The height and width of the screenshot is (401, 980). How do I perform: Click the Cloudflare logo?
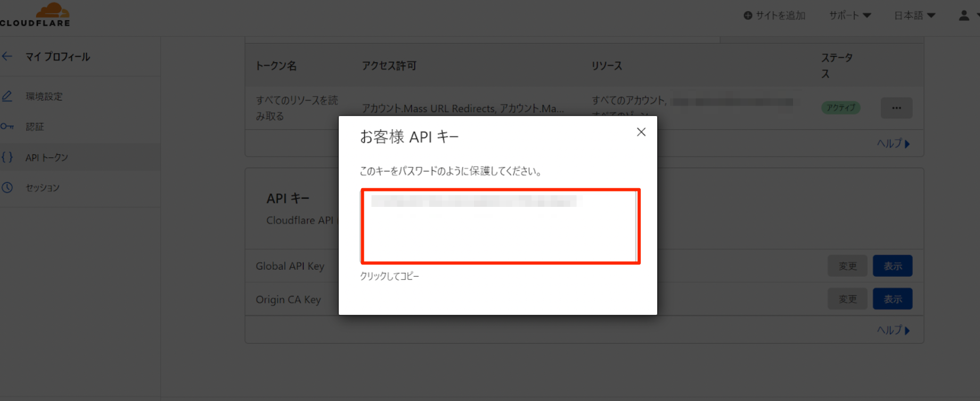coord(35,15)
